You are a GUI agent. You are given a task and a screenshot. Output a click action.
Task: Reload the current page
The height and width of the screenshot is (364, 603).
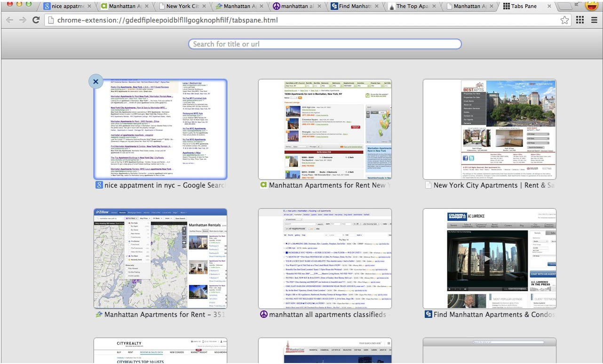coord(36,20)
